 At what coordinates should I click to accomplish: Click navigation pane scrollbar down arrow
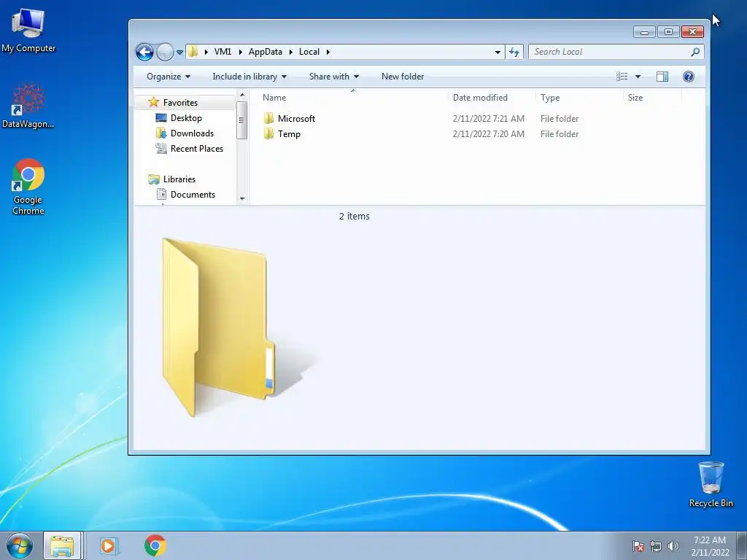[242, 198]
